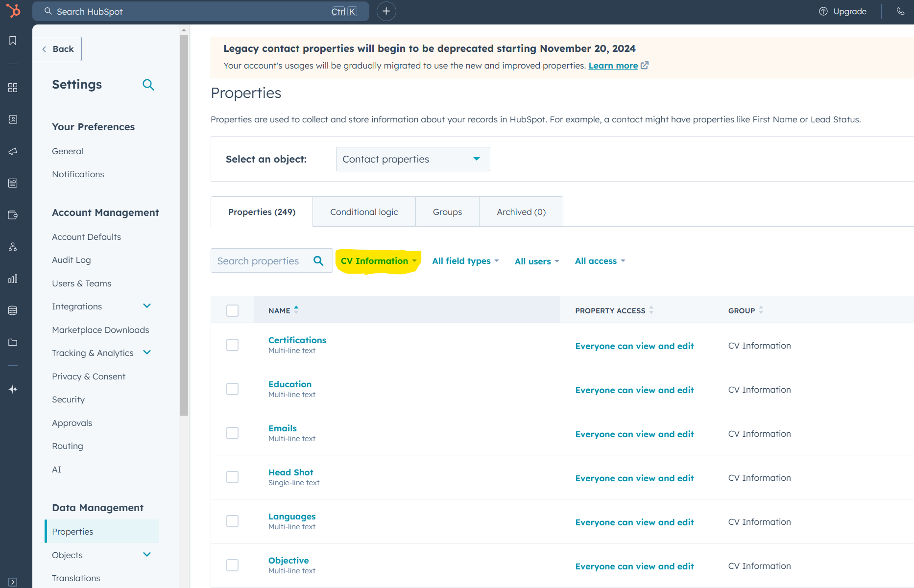Check the Certifications property checkbox
This screenshot has height=588, width=914.
(233, 345)
